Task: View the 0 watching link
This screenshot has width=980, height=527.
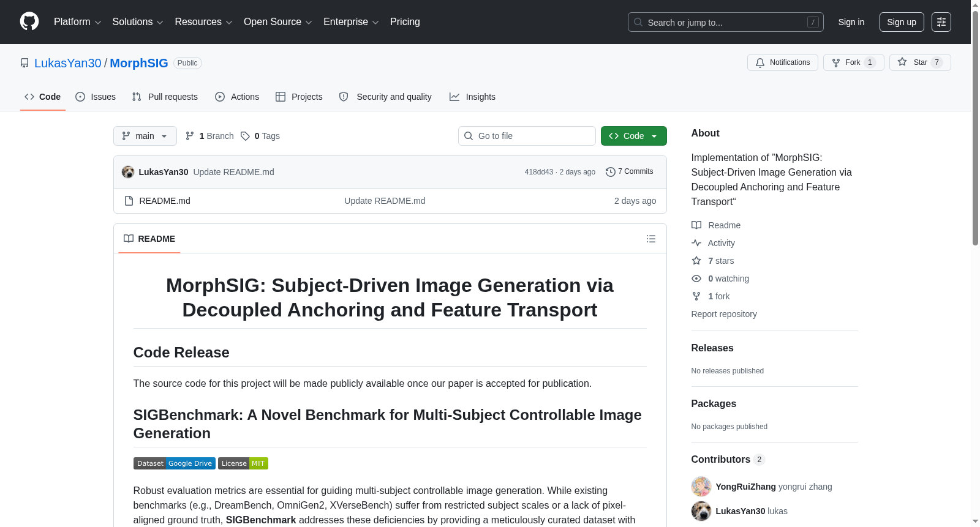Action: (720, 278)
